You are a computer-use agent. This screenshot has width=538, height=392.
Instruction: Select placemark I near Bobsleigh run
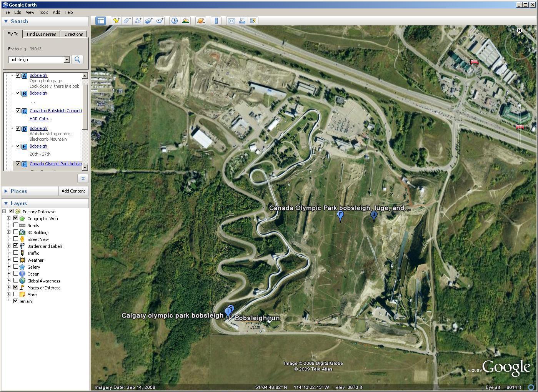(228, 312)
